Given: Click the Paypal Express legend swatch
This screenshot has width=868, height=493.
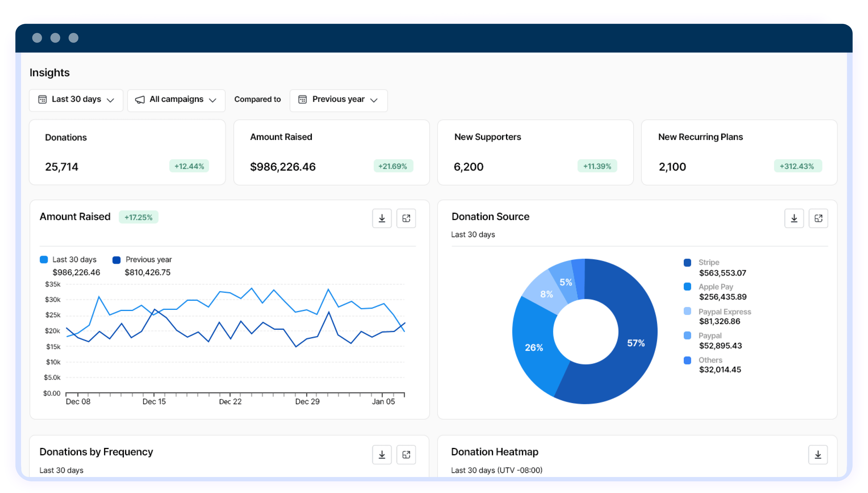Looking at the screenshot, I should [x=687, y=311].
